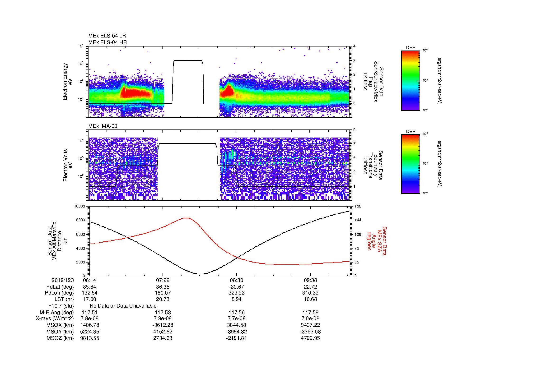Click the 'Electron Energy eV' axis label
Image resolution: width=555 pixels, height=392 pixels.
click(x=67, y=82)
